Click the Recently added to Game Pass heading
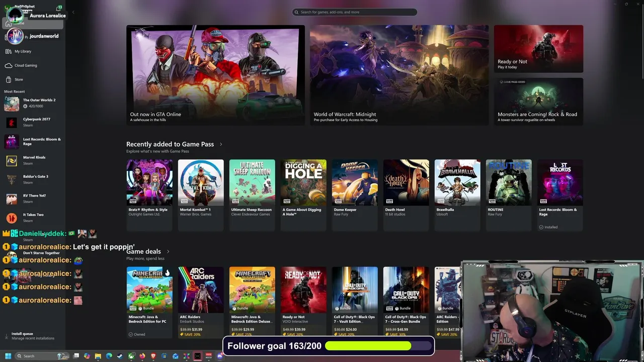 [170, 144]
